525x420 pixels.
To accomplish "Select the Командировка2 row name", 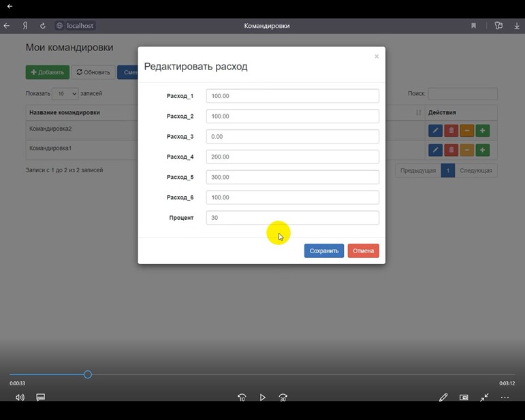I will [x=50, y=129].
